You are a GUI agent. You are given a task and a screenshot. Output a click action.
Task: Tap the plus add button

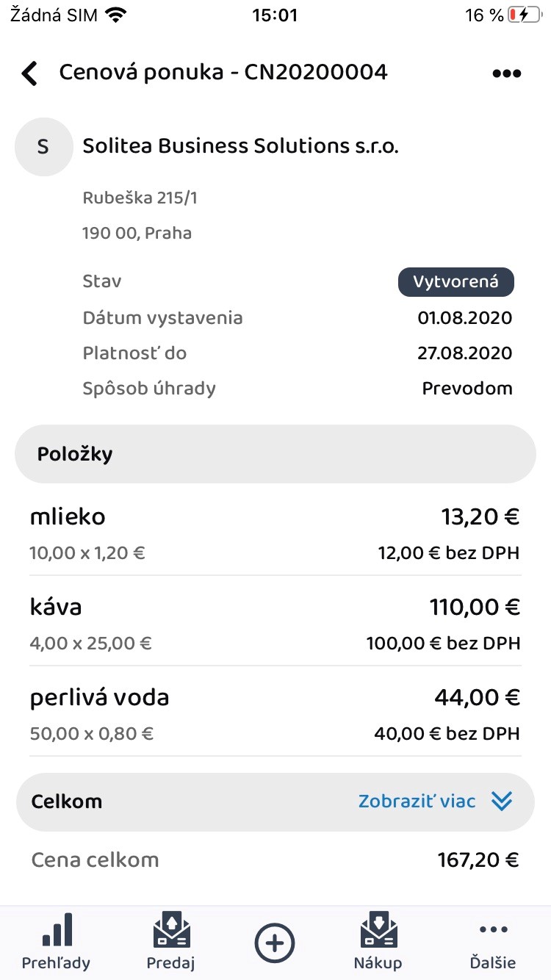[275, 943]
